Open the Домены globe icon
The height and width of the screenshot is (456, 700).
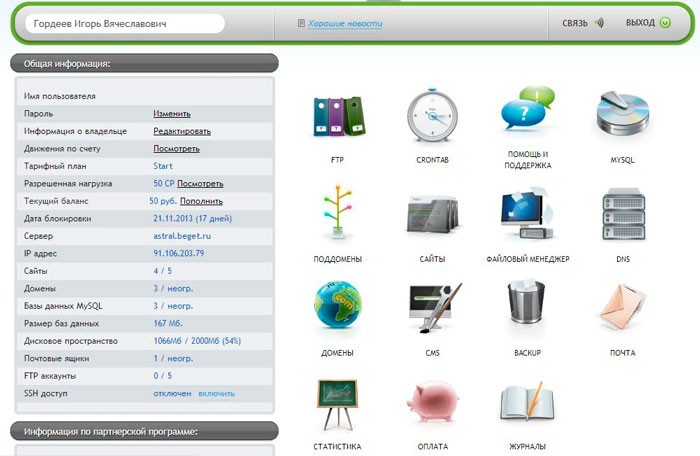tap(336, 310)
